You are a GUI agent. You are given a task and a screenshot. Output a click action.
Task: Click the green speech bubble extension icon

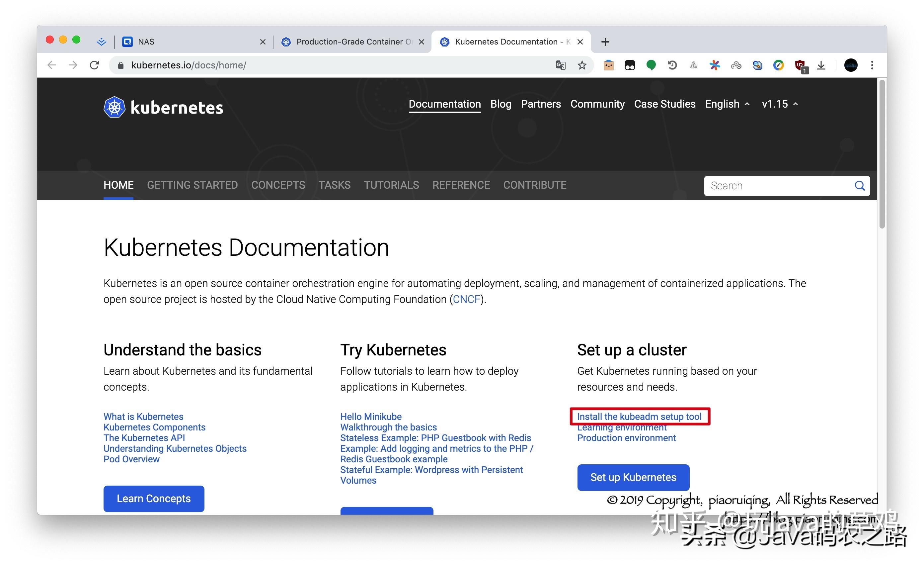[x=651, y=65]
